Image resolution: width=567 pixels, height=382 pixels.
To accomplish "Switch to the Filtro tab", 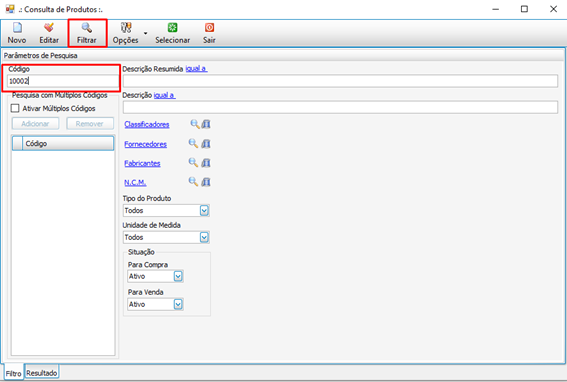I will click(x=14, y=373).
